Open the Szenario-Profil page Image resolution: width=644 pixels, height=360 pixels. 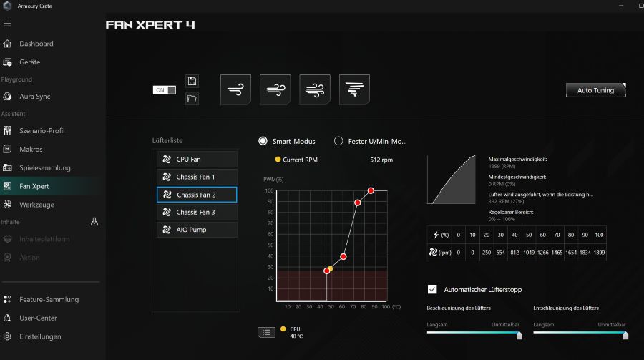point(42,131)
